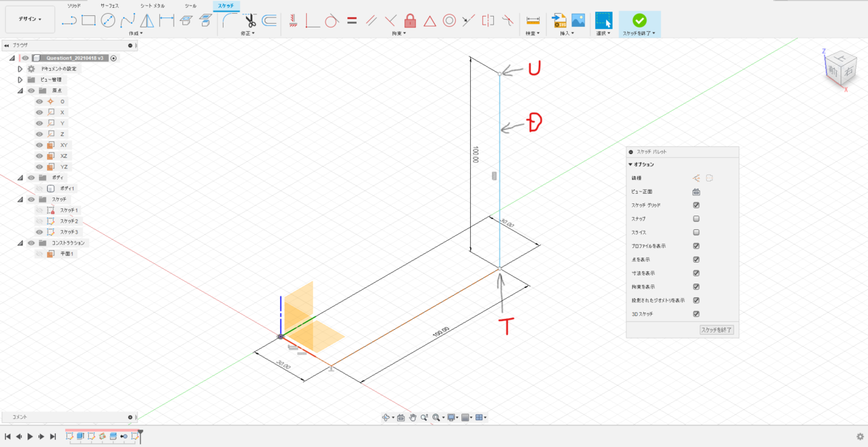The height and width of the screenshot is (447, 868).
Task: Open the 作成 dropdown menu
Action: click(136, 33)
